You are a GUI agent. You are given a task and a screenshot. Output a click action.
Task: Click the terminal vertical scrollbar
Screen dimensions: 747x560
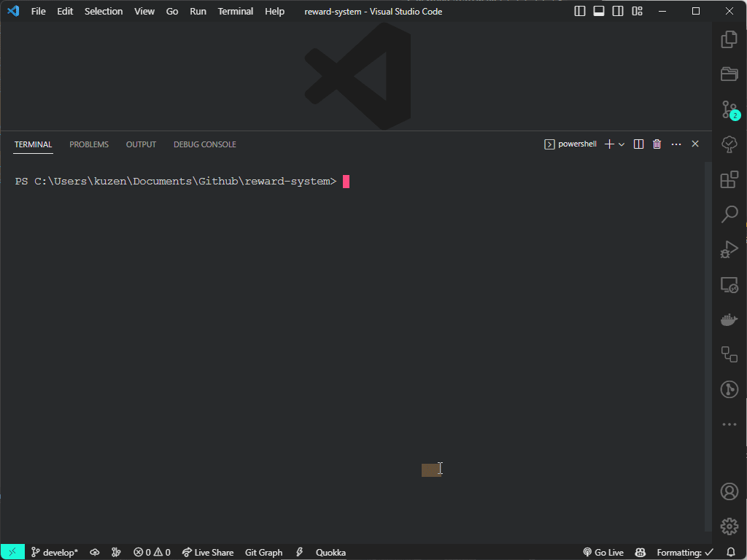708,346
